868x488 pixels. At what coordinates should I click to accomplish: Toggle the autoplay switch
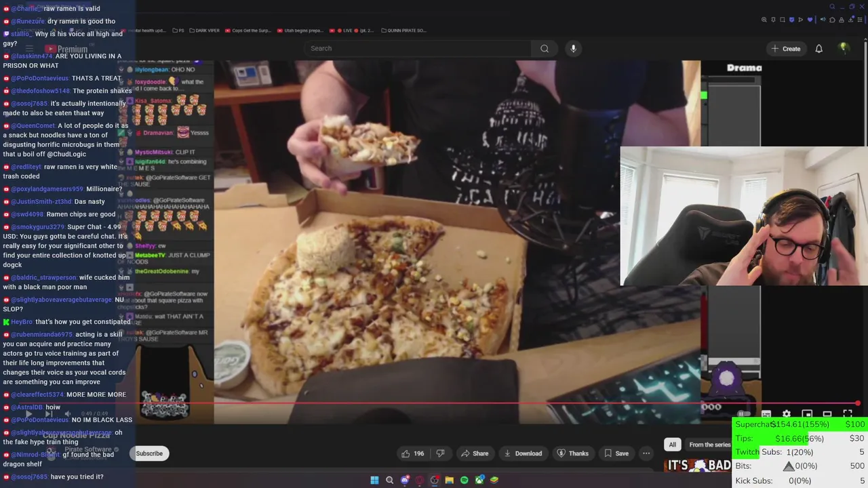click(x=743, y=413)
